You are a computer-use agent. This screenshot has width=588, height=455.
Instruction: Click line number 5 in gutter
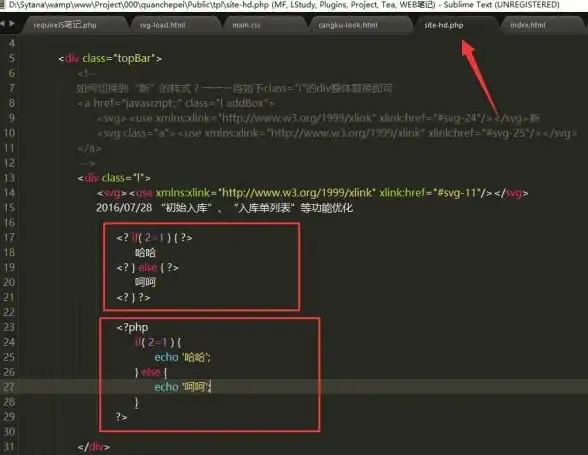(x=12, y=58)
